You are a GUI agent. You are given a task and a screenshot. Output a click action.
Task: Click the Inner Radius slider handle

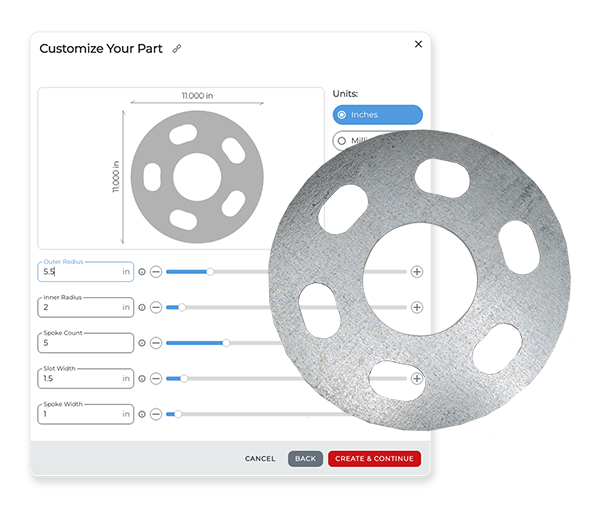pyautogui.click(x=182, y=308)
